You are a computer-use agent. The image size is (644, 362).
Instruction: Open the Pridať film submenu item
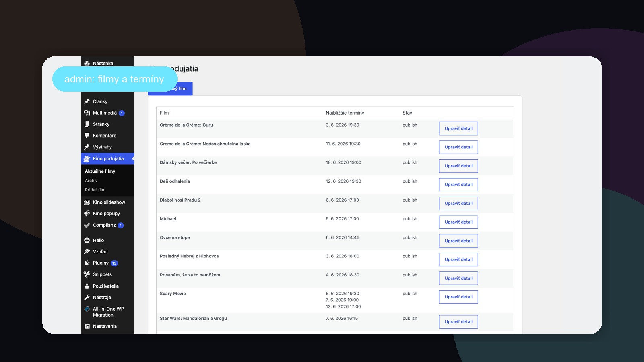95,190
